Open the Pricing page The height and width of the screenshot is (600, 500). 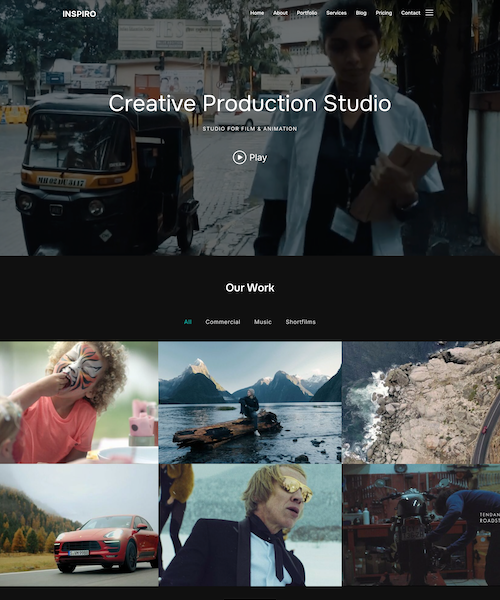384,13
